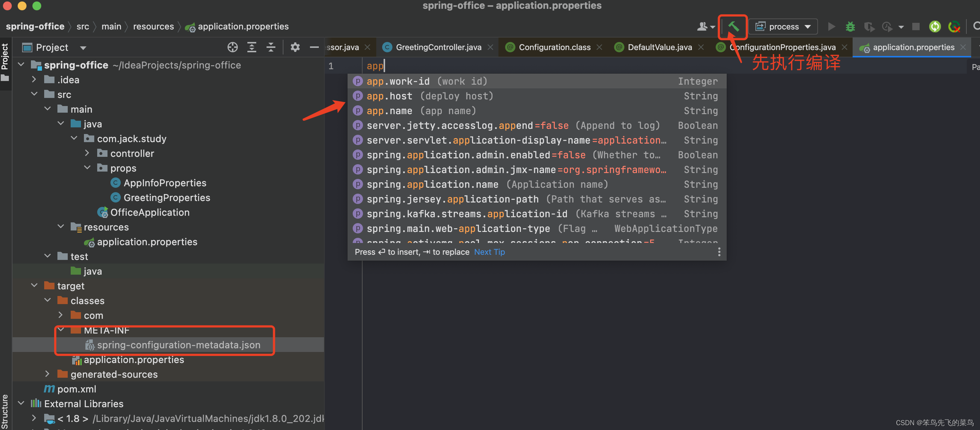Select Opened File crosshair icon in Project panel
The height and width of the screenshot is (430, 980).
tap(232, 47)
